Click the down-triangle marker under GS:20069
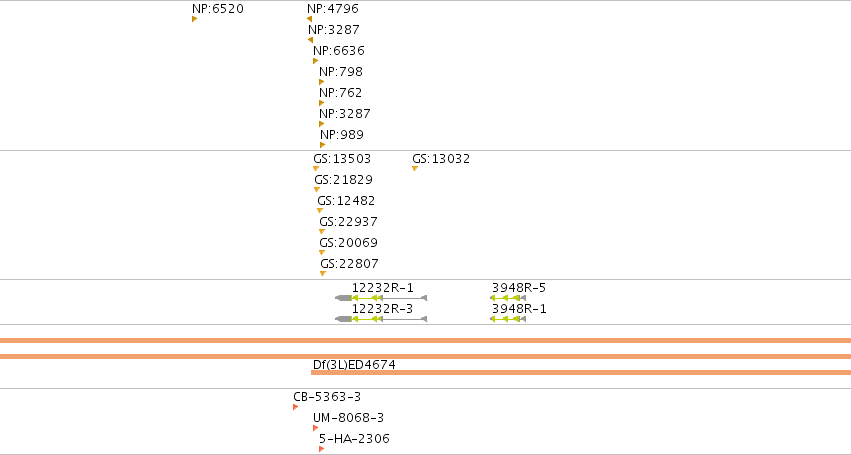The image size is (851, 455). click(x=322, y=252)
